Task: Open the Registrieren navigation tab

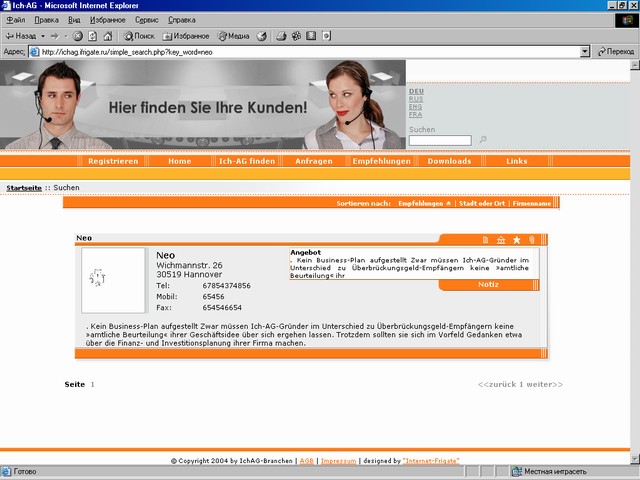Action: (113, 161)
